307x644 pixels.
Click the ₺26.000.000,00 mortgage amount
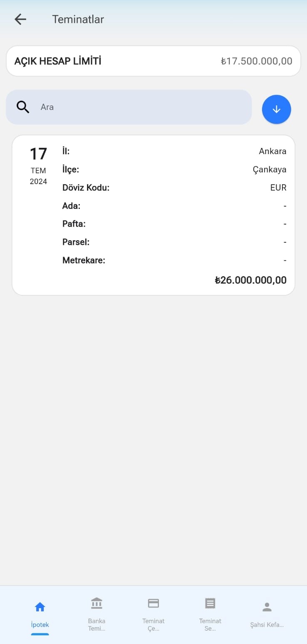[x=250, y=280]
